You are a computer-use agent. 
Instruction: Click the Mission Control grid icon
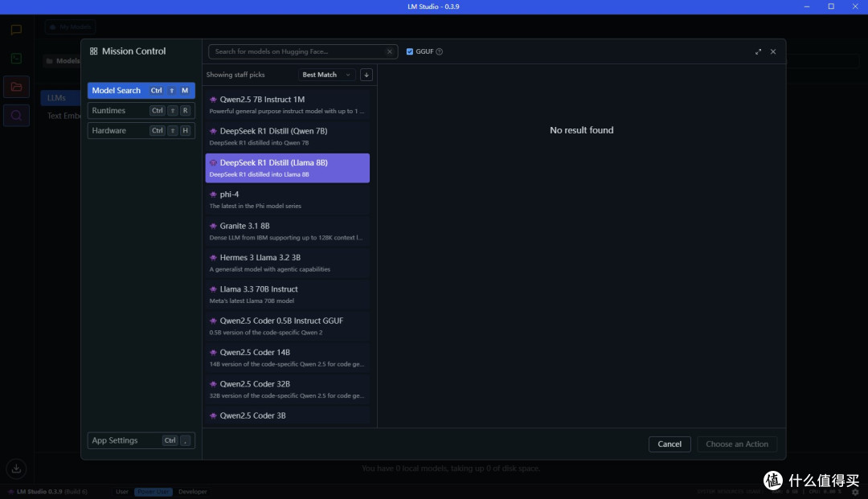(93, 51)
